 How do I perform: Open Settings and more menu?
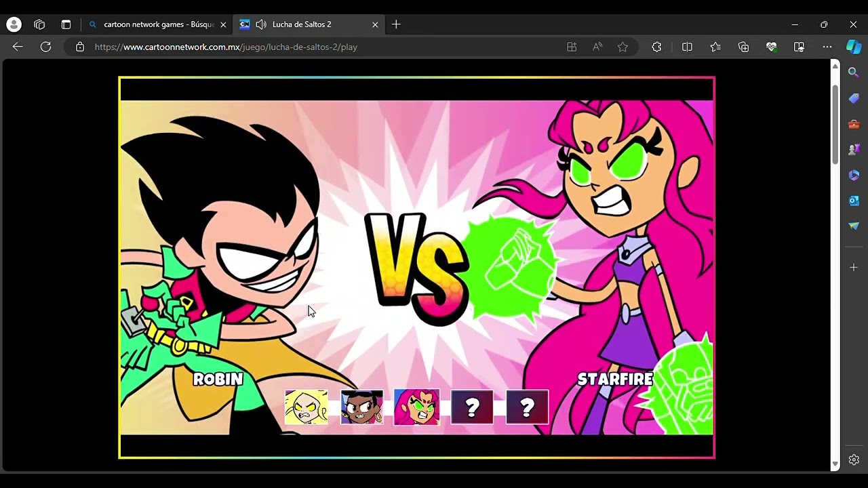point(827,47)
